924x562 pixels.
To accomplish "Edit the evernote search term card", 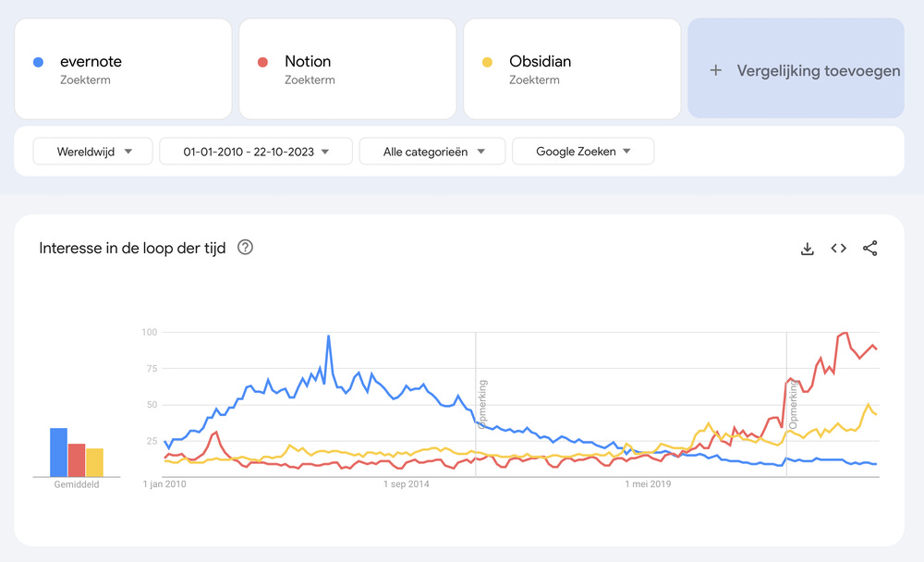I will tap(123, 69).
